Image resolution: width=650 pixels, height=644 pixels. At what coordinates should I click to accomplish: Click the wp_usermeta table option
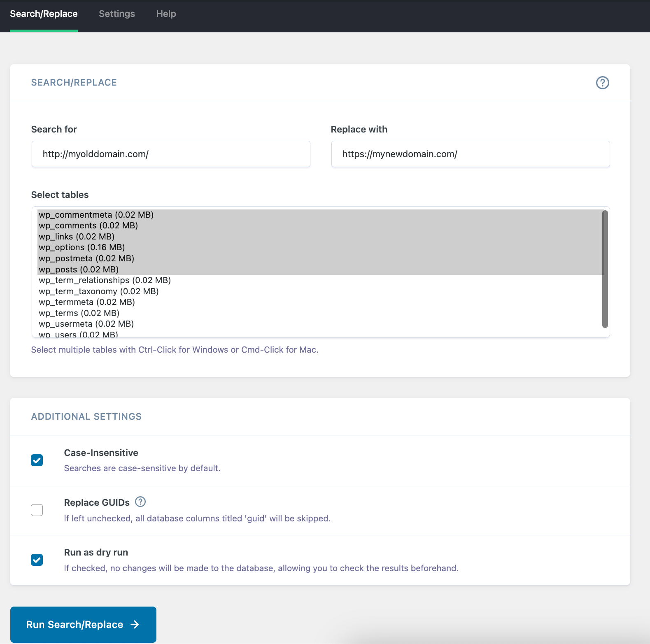86,324
